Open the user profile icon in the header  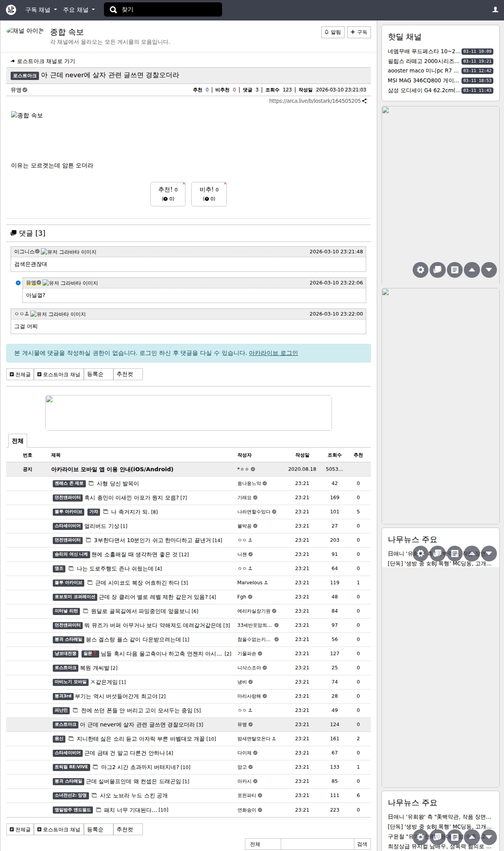click(495, 10)
